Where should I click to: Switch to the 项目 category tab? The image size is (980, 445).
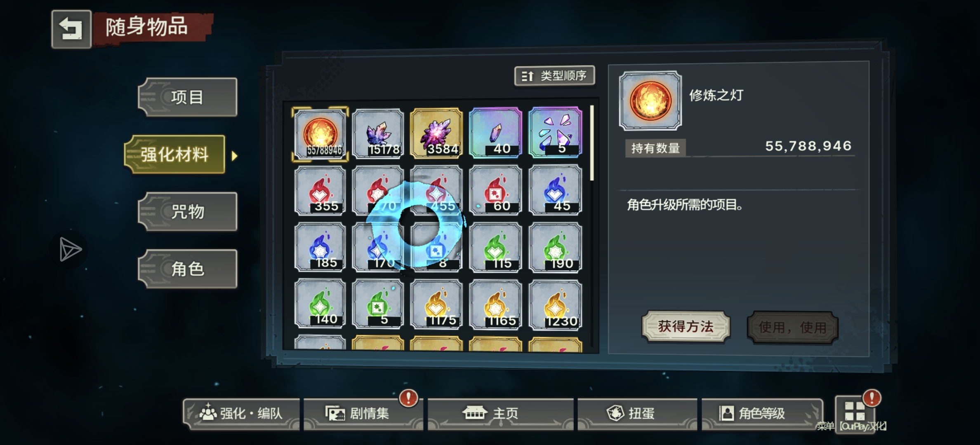pos(188,97)
